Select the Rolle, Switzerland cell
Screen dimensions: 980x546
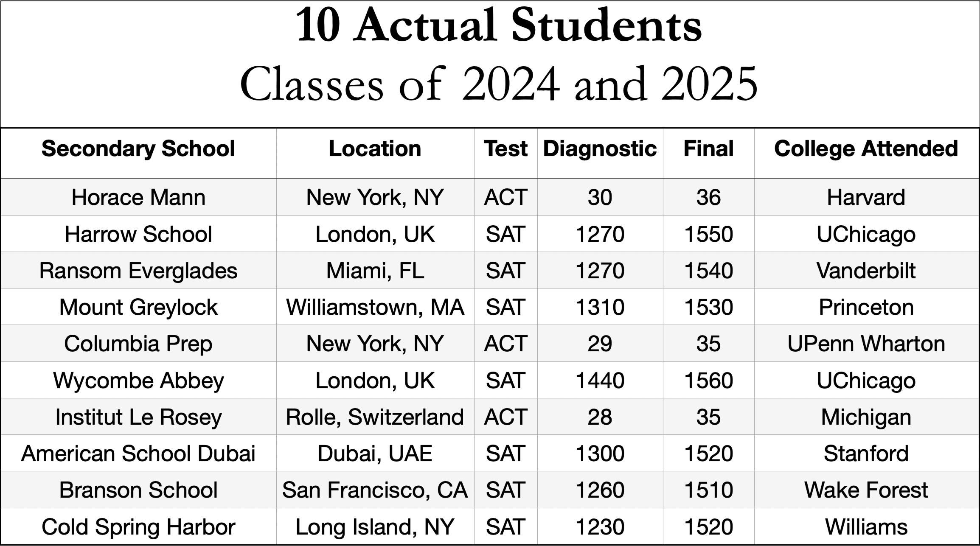pos(375,417)
